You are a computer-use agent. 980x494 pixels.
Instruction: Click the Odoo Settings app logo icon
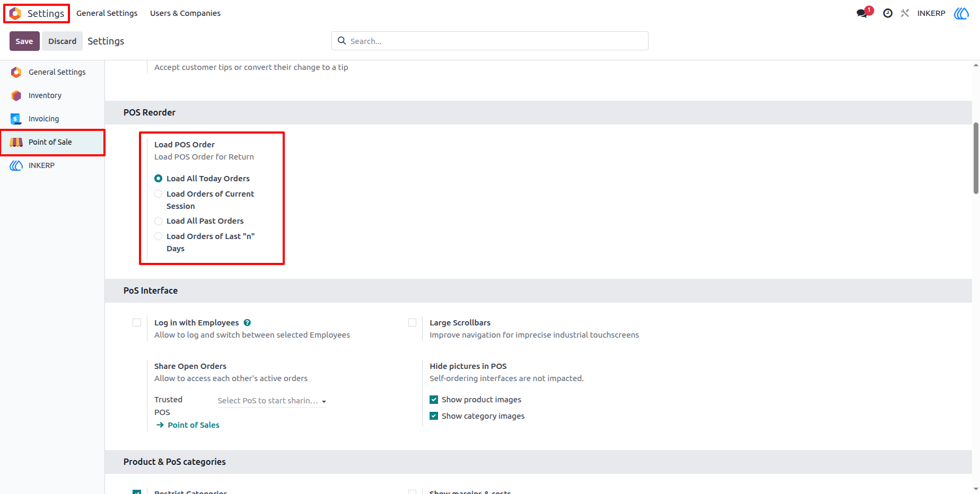coord(15,13)
